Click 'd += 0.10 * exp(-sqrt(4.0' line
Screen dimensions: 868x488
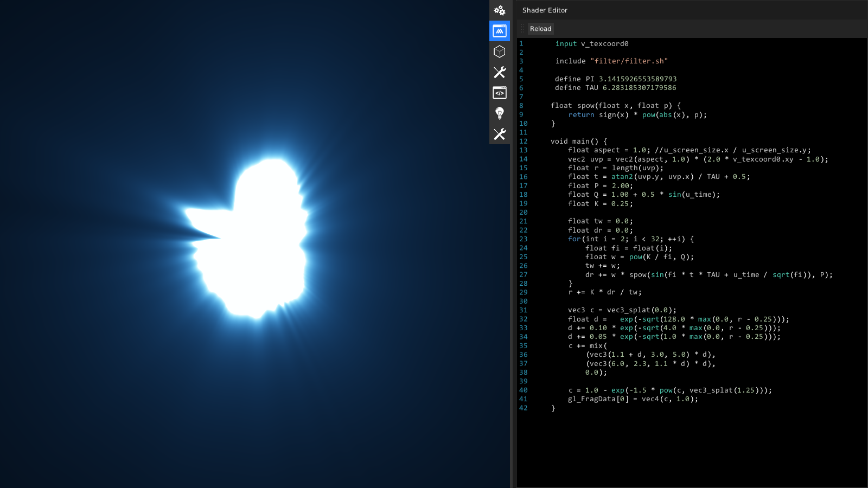(x=674, y=328)
